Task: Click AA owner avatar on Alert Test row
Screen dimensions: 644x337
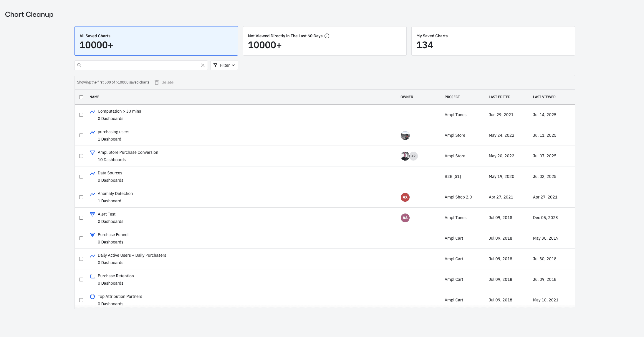Action: pos(405,218)
